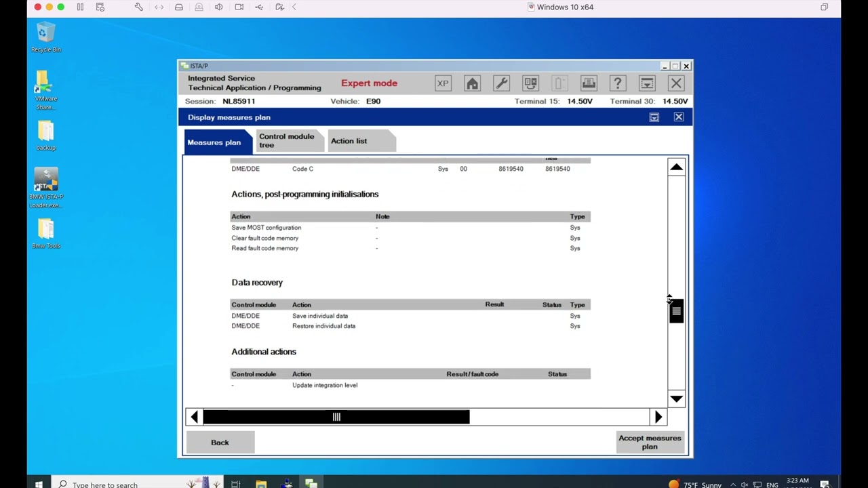Open the Windows Start menu

click(x=39, y=484)
